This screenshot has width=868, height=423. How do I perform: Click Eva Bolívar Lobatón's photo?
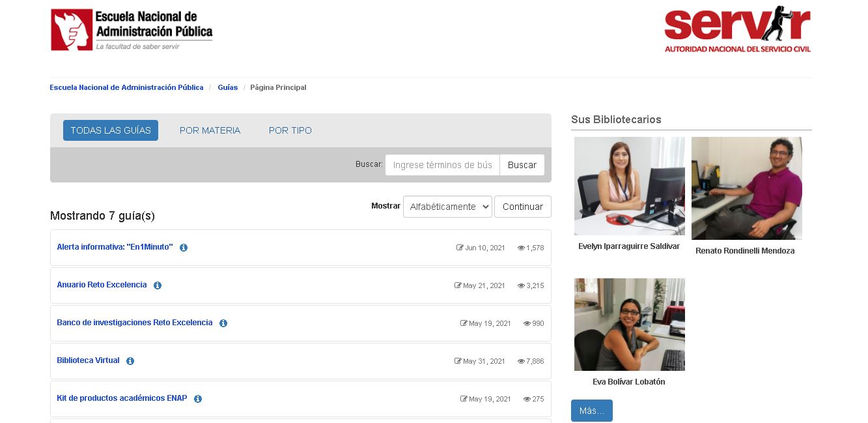tap(630, 325)
